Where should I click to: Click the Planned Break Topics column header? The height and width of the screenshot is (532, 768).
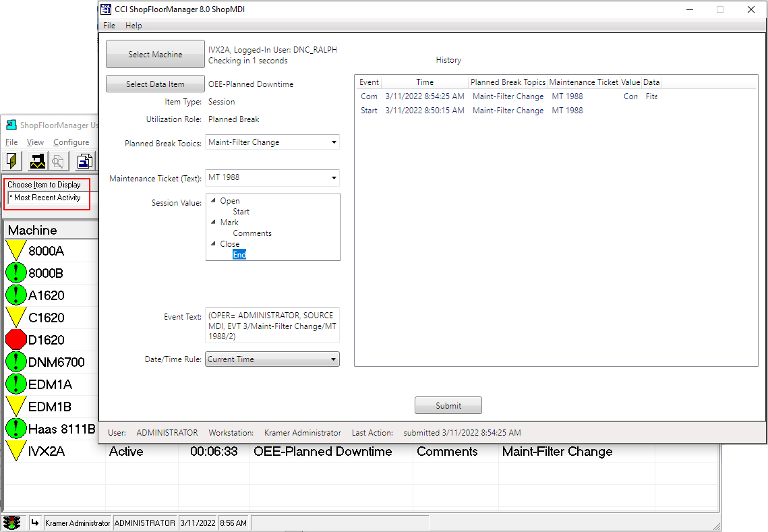pos(508,82)
